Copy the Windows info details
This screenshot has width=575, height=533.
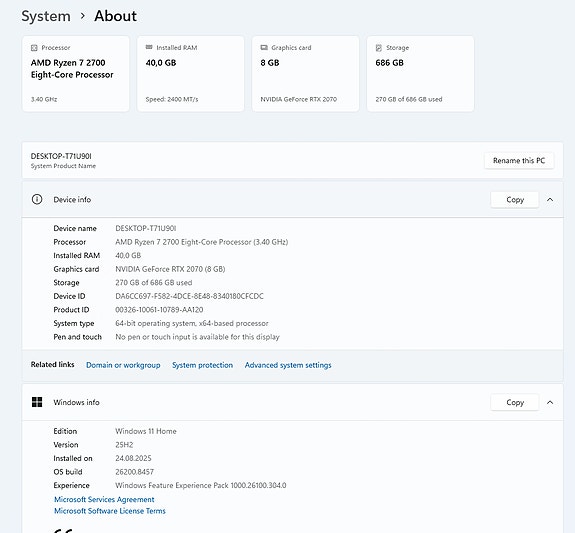coord(515,402)
